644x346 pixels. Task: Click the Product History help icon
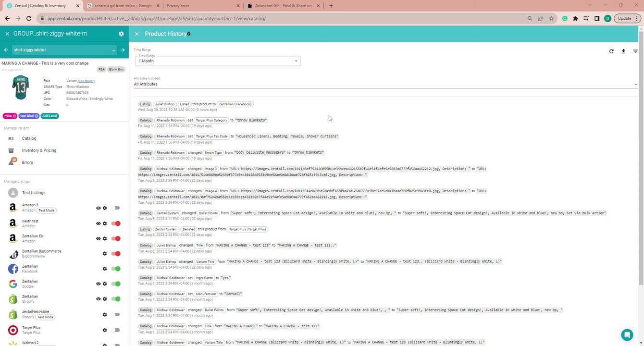(x=189, y=34)
